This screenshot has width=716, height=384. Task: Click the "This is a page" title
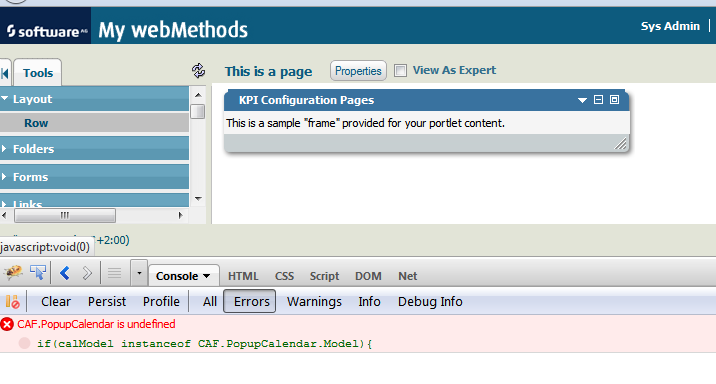click(268, 72)
